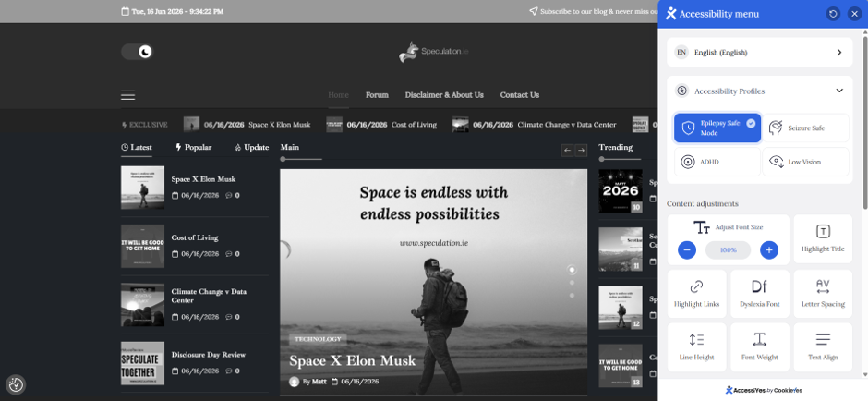Enable Dyslexia Font option

pyautogui.click(x=759, y=294)
